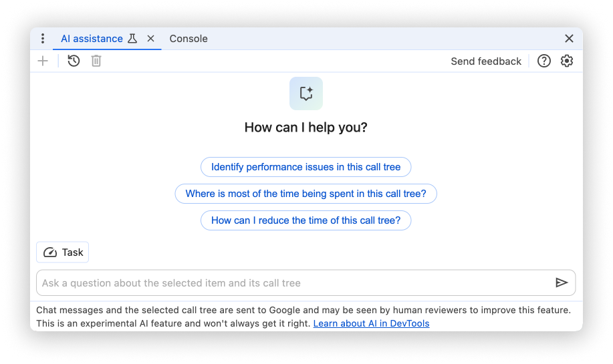Choose "Where is most of the time being spent" suggestion
Viewport: 613px width, 364px height.
[x=306, y=194]
